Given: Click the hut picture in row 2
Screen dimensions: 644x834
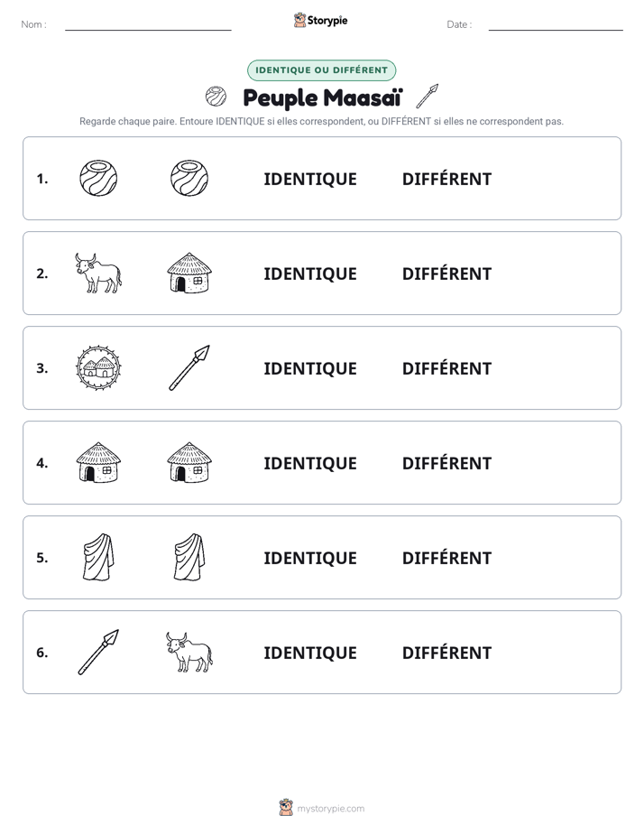Looking at the screenshot, I should [189, 273].
